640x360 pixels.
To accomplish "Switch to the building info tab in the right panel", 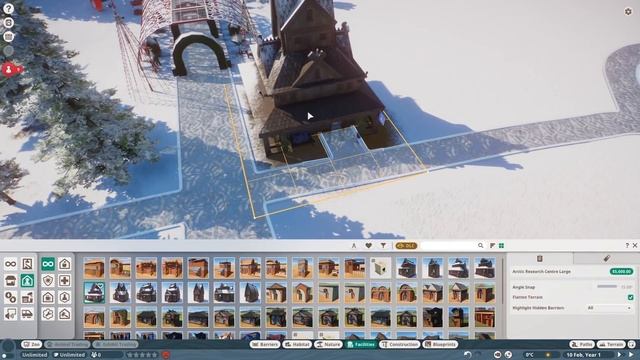I will tap(540, 258).
